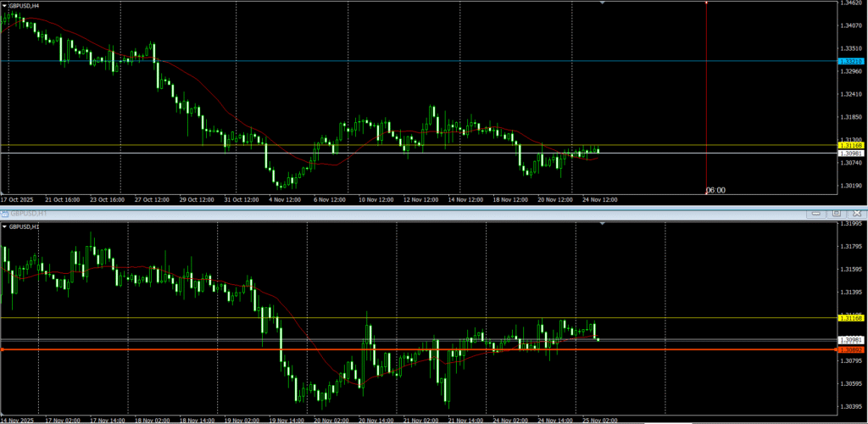Screen dimensions: 868x424
Task: Click the 06:00 vertical line time label
Action: click(715, 190)
